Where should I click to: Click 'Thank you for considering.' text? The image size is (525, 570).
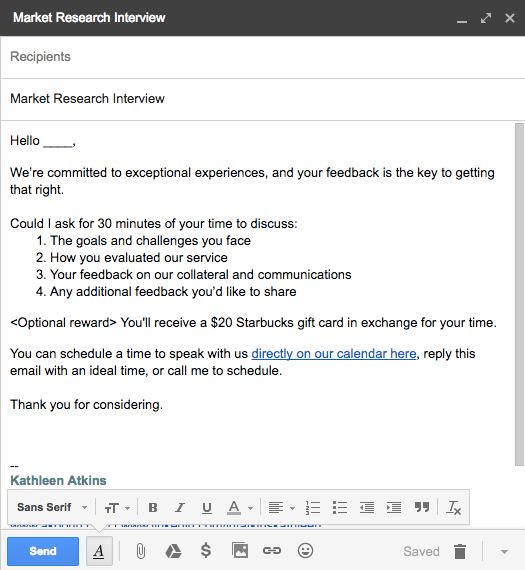coord(87,405)
